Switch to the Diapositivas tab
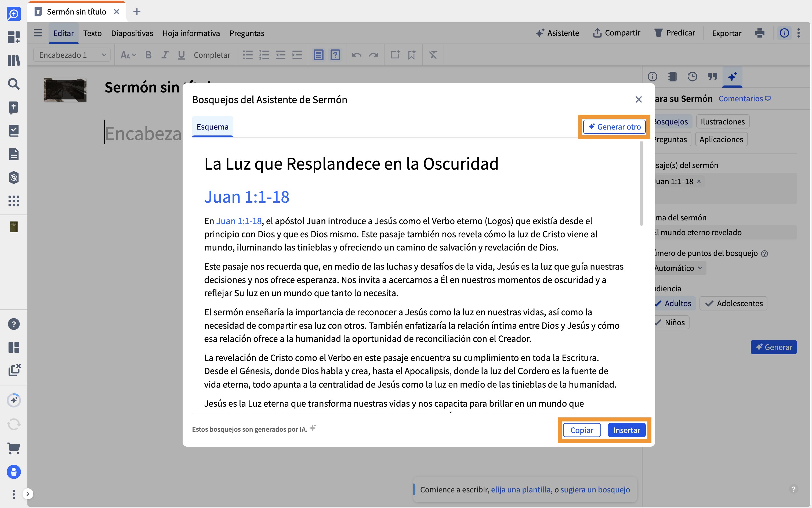Screen dimensions: 812x508 click(x=132, y=33)
